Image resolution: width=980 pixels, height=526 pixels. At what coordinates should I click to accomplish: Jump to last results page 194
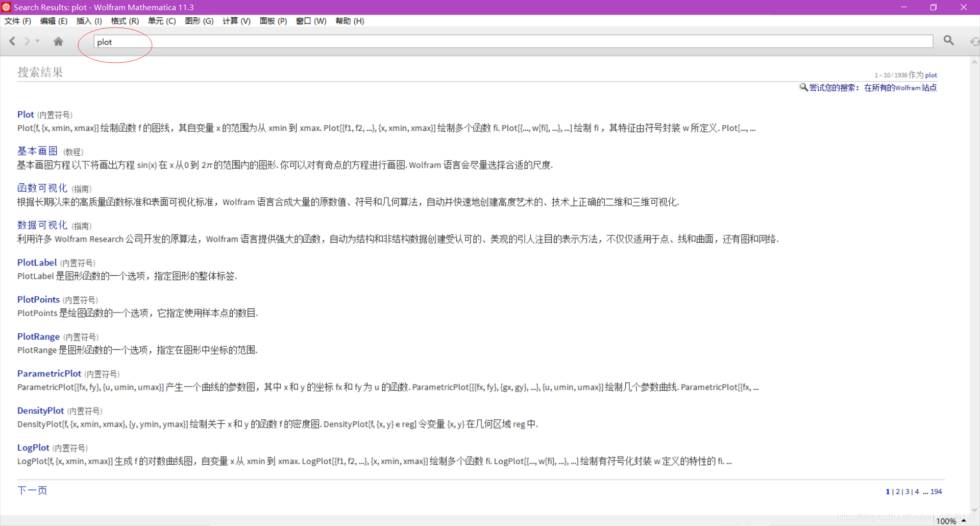[936, 491]
